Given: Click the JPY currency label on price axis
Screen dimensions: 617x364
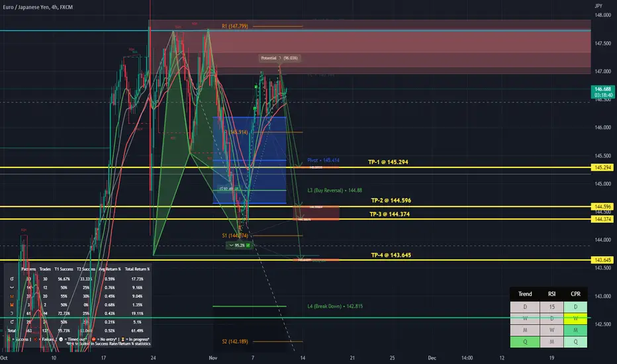Looking at the screenshot, I should pyautogui.click(x=598, y=6).
